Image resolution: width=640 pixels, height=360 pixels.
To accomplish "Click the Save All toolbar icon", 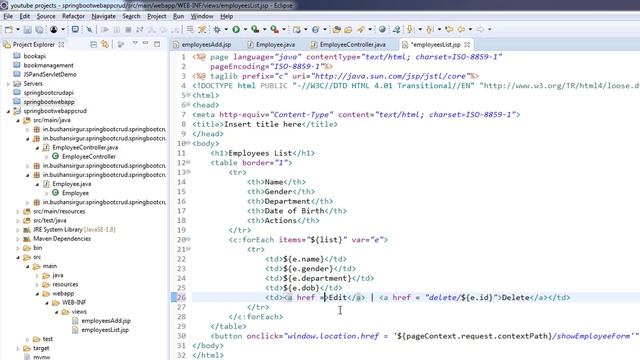I will [39, 29].
